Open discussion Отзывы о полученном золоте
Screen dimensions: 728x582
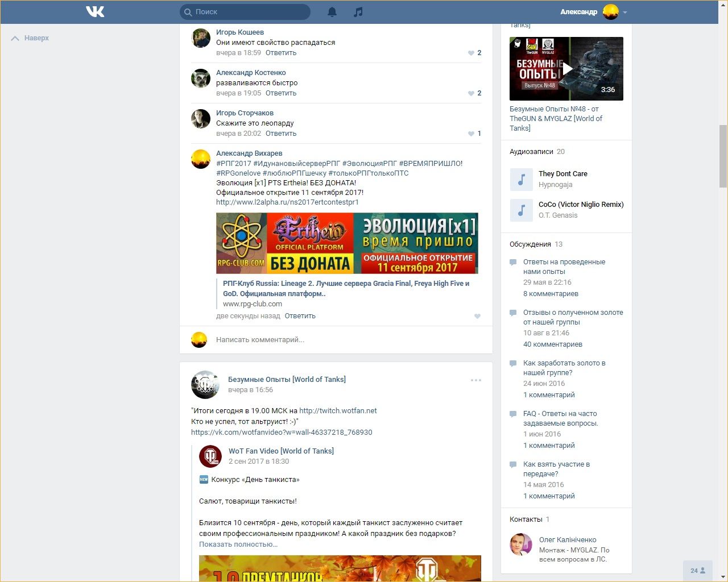pyautogui.click(x=573, y=317)
